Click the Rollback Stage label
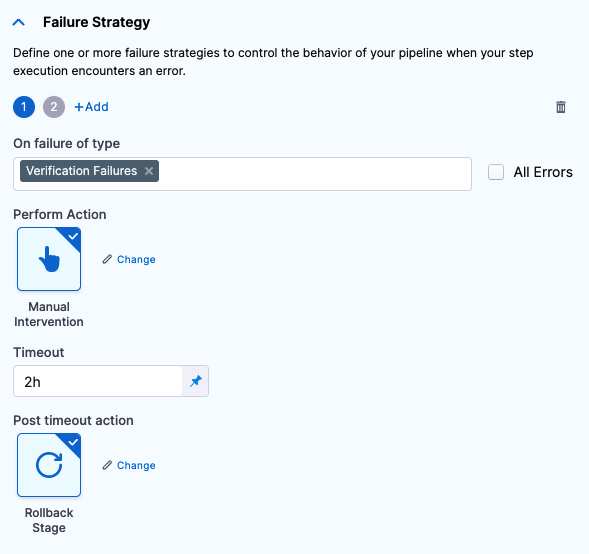The width and height of the screenshot is (589, 554). click(49, 520)
